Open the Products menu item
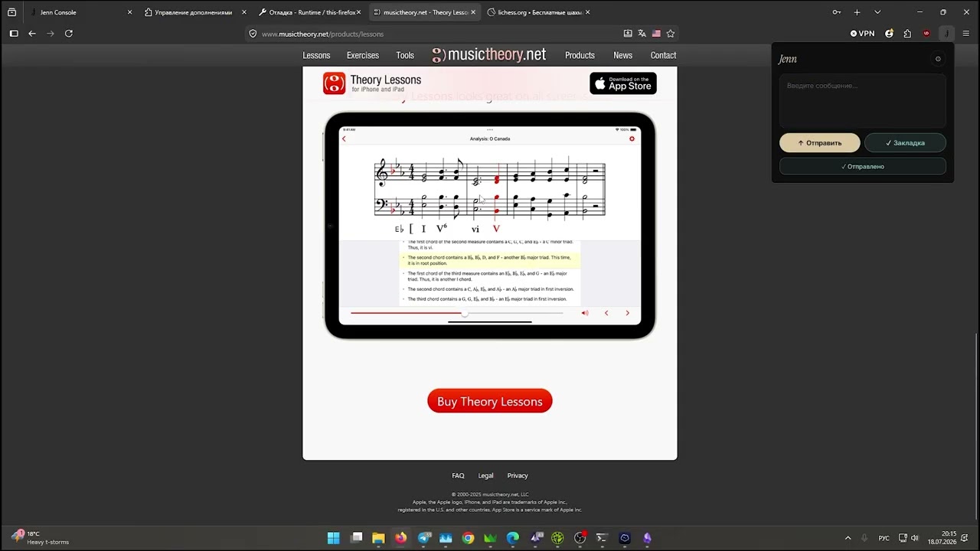This screenshot has height=551, width=980. [x=580, y=55]
